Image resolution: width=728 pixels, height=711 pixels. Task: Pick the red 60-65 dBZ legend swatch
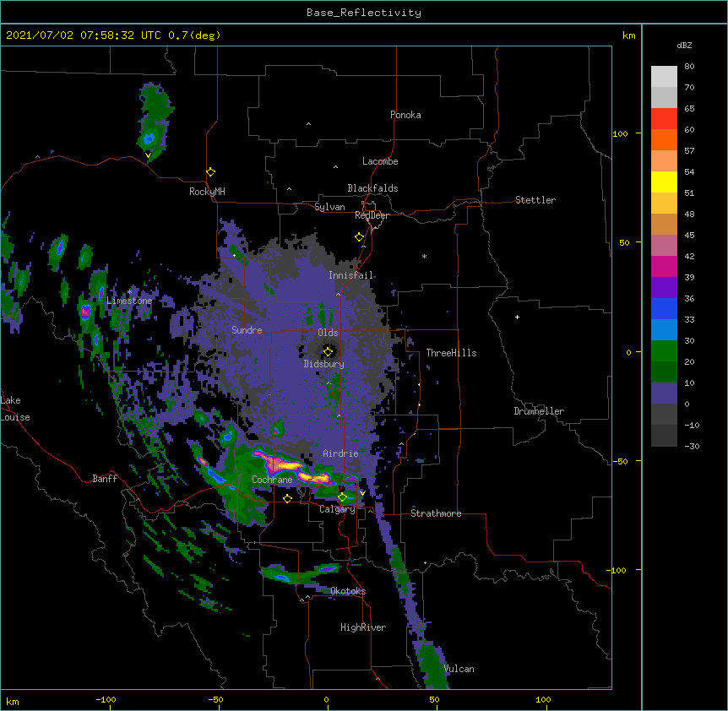point(664,118)
